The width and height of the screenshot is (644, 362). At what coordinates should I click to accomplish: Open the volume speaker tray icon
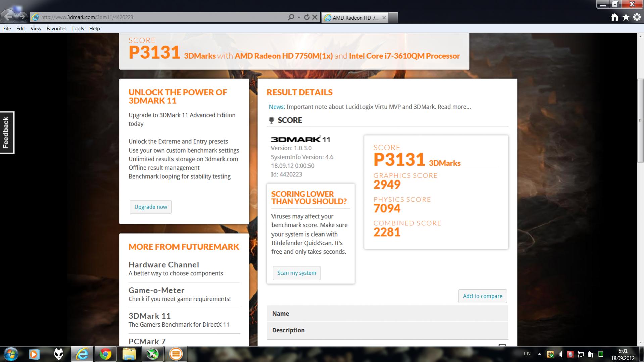click(x=560, y=354)
